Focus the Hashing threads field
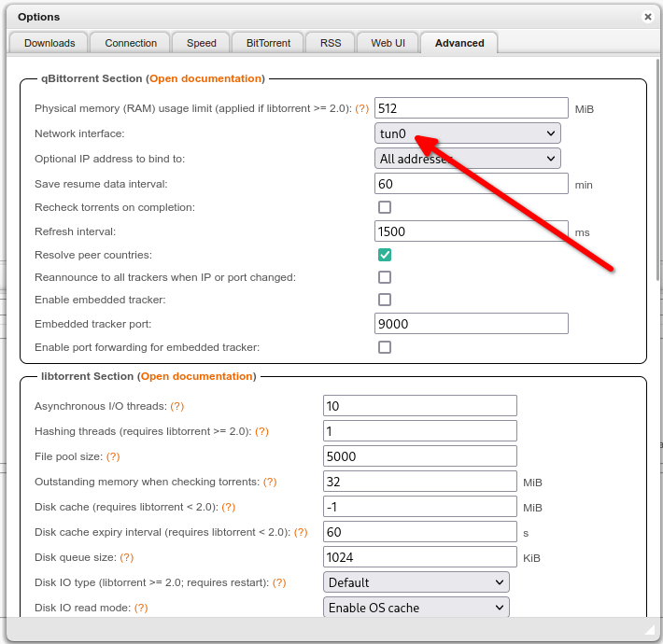The width and height of the screenshot is (663, 644). pyautogui.click(x=420, y=431)
